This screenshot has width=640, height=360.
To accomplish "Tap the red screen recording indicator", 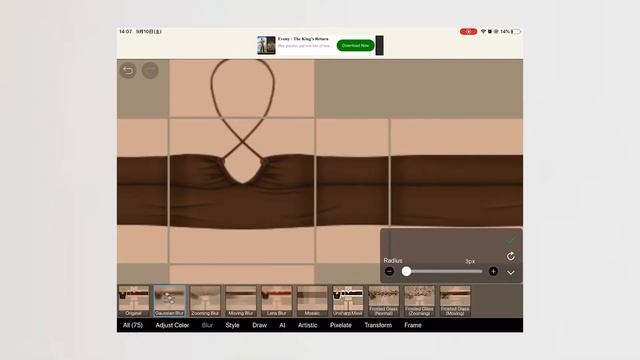I will coord(468,31).
